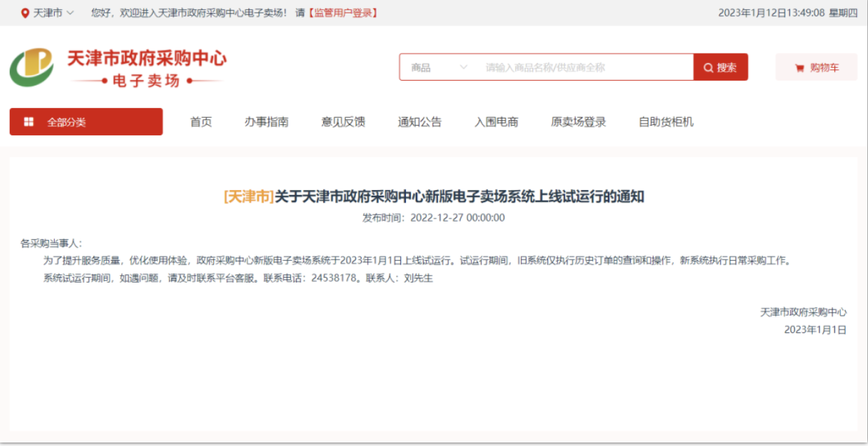Open 入围电商 in the navigation bar
This screenshot has height=446, width=868.
(496, 122)
